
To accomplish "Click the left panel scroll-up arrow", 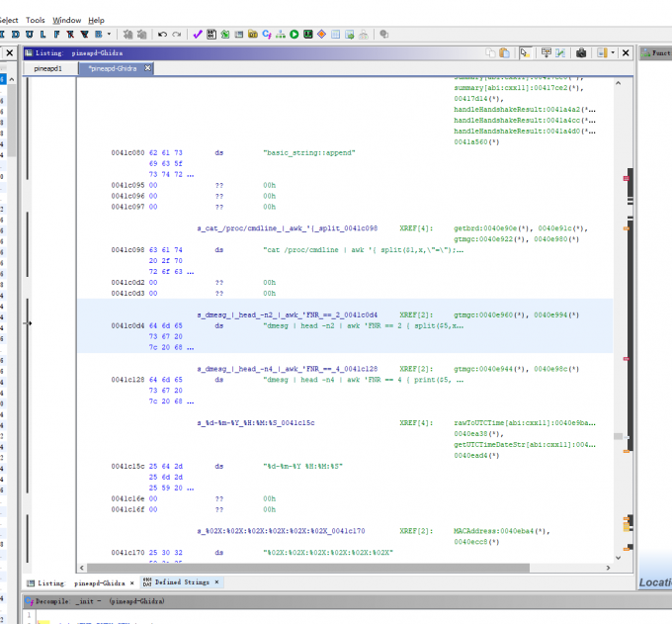I will 12,80.
